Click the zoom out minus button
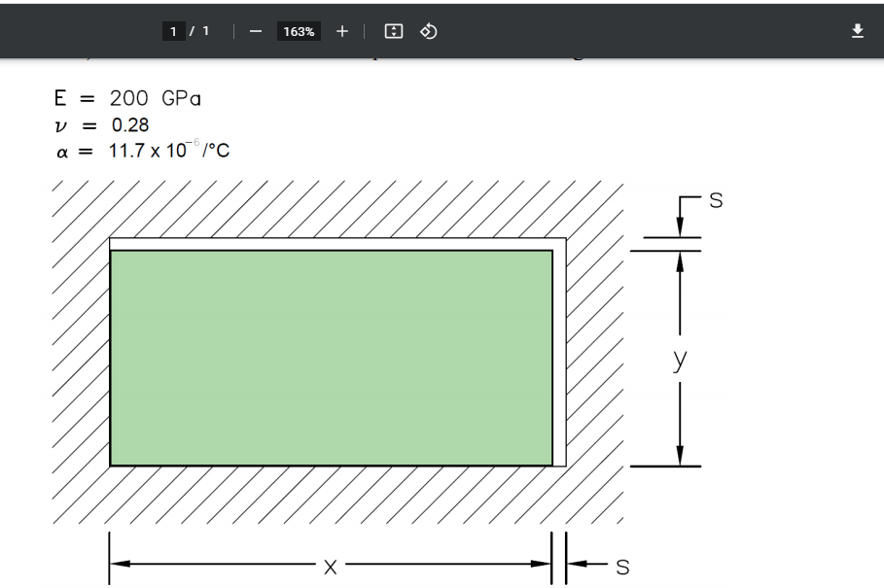 [x=256, y=31]
